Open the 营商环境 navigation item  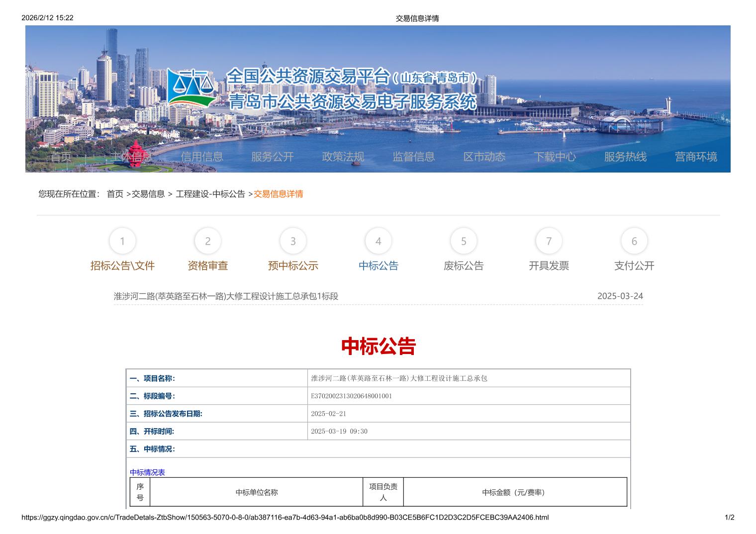tap(696, 157)
